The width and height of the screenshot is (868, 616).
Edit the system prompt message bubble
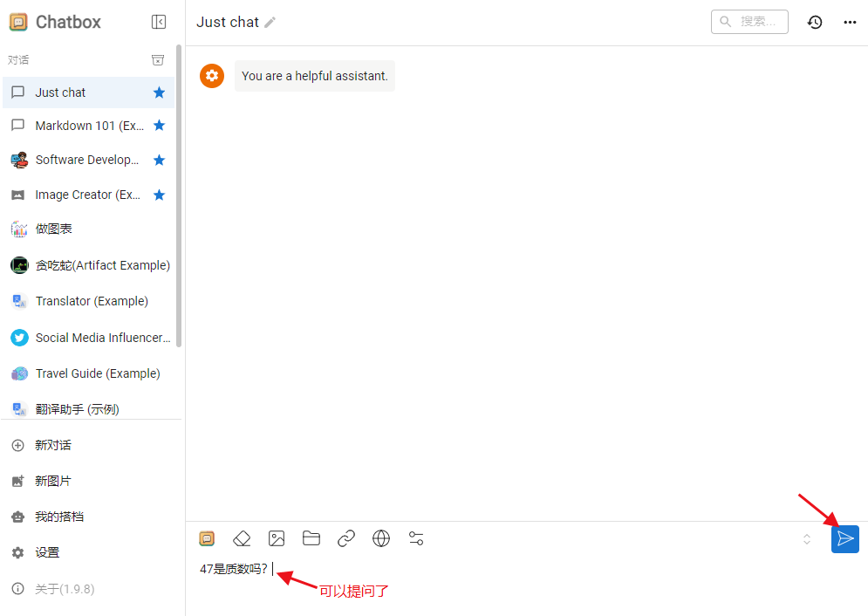[314, 76]
